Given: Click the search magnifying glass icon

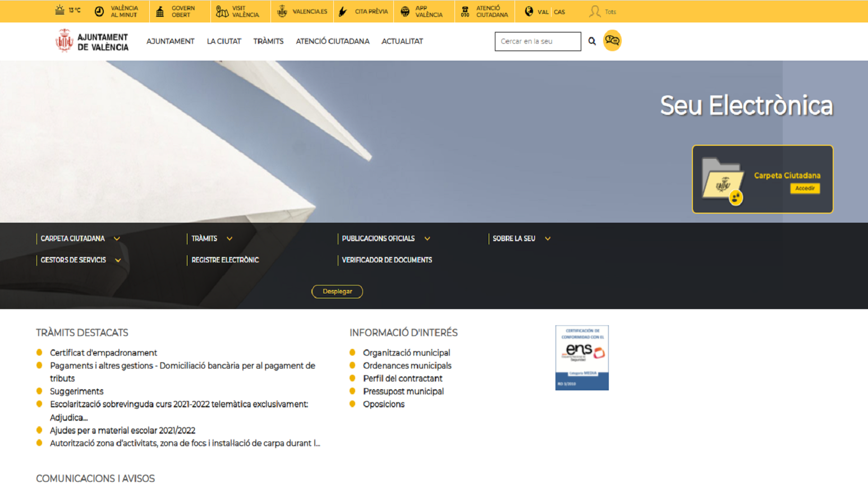Looking at the screenshot, I should click(592, 41).
